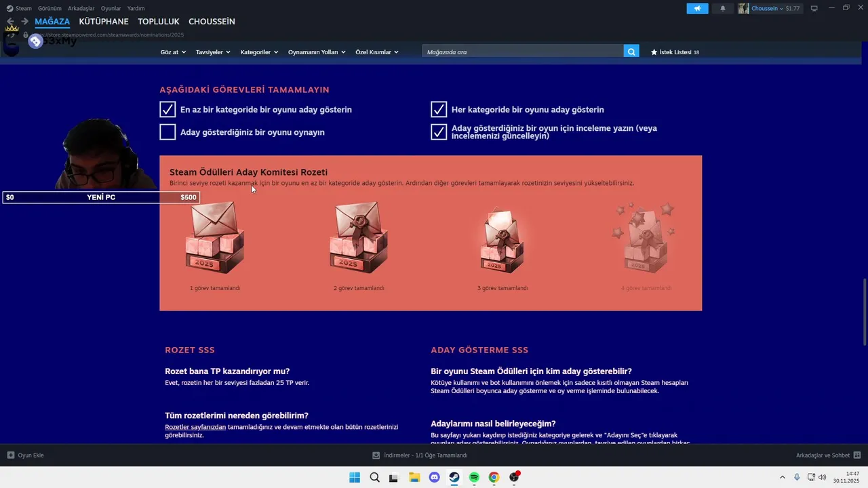Screen dimensions: 868x488
Task: Toggle 'En az bir kategoride' checkbox
Action: click(167, 109)
